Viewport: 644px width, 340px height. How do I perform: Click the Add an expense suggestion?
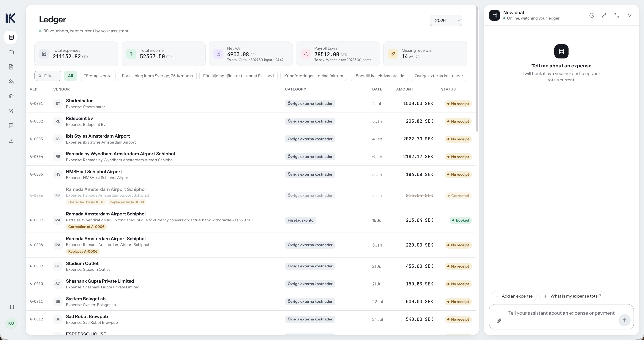(x=514, y=296)
